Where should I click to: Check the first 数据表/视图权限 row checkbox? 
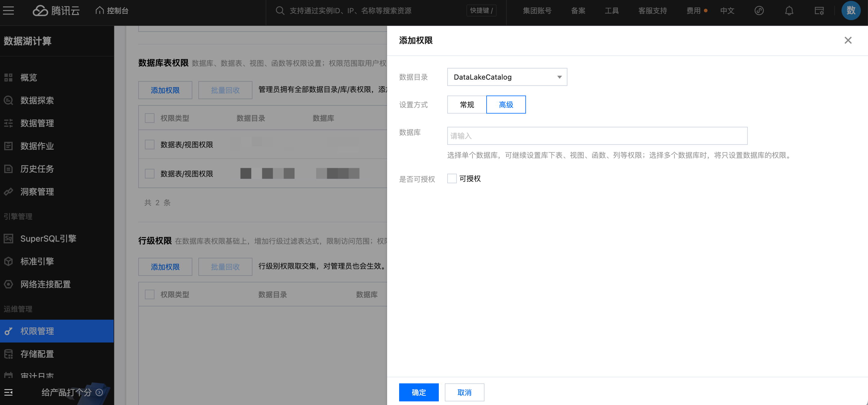tap(149, 145)
